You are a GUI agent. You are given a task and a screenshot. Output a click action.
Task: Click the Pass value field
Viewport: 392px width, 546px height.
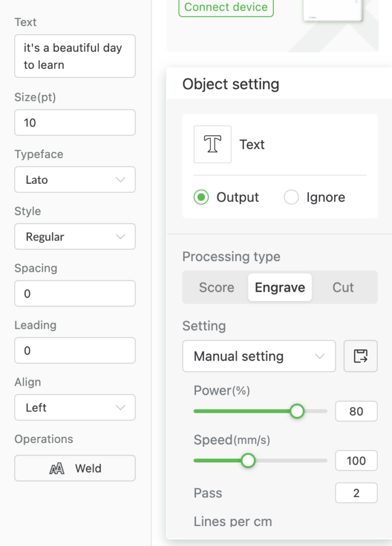point(356,493)
